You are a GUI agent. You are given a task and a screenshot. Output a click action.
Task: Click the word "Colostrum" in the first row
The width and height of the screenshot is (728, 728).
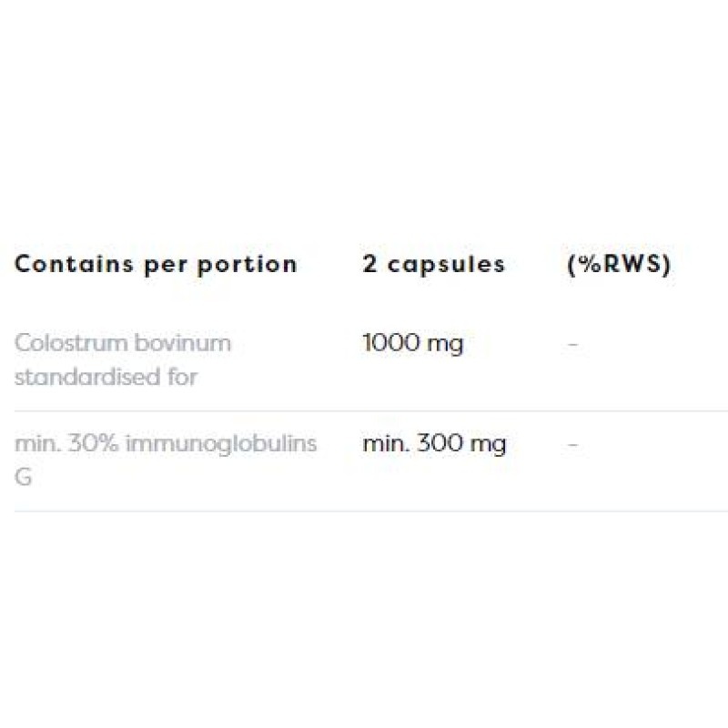pos(71,343)
